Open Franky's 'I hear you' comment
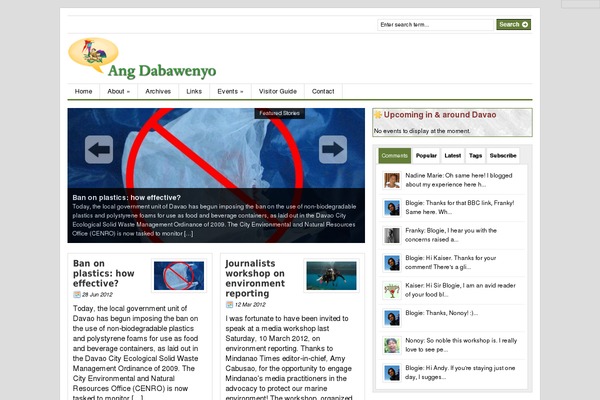 (x=451, y=235)
